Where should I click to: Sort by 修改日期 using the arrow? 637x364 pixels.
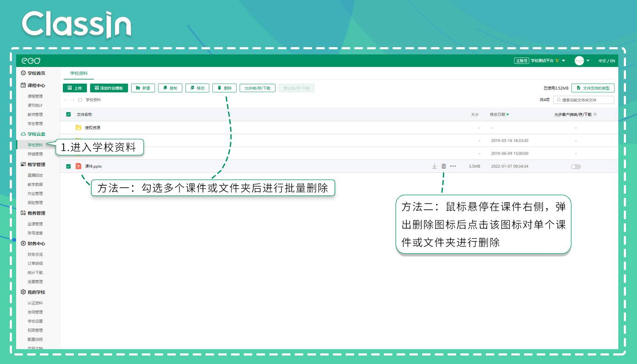coord(507,115)
